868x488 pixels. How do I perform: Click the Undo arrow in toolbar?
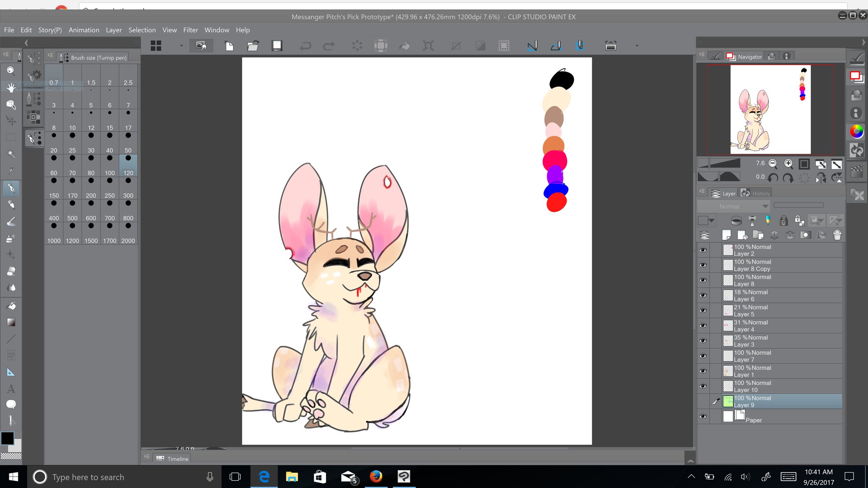point(305,46)
